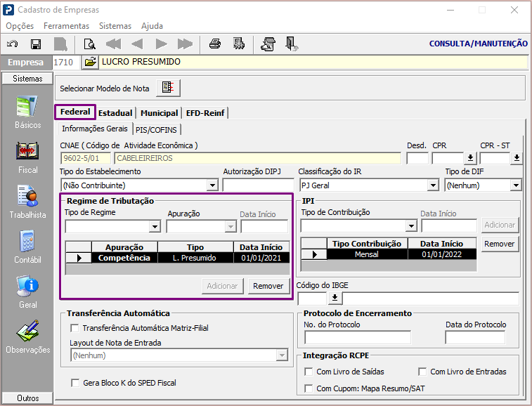Image resolution: width=532 pixels, height=406 pixels.
Task: Click the printer icon in toolbar
Action: (x=215, y=44)
